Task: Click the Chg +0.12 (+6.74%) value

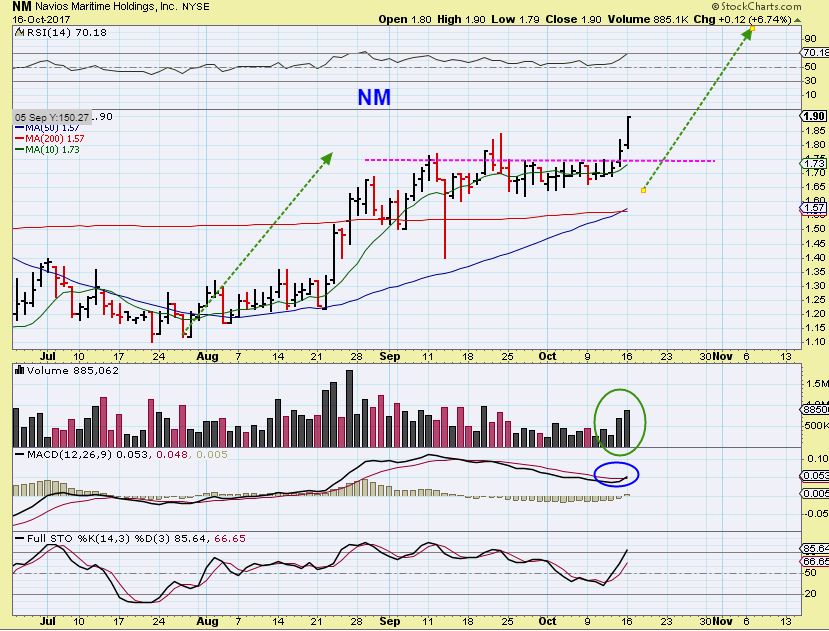Action: coord(742,20)
